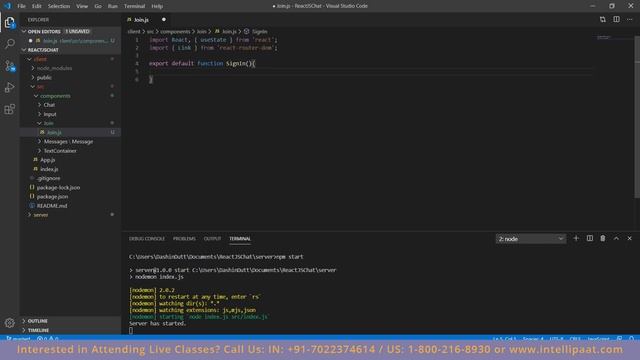The height and width of the screenshot is (360, 640).
Task: Click the components breadcrumb segment
Action: [175, 31]
